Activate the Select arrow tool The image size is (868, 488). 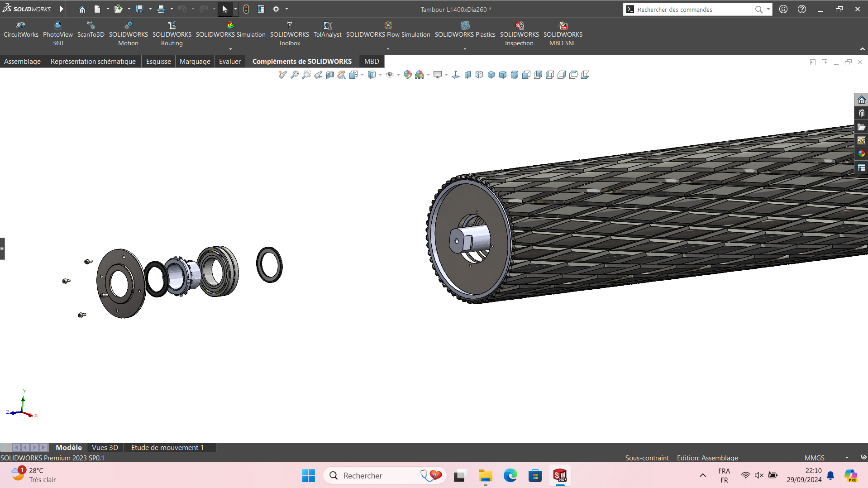(225, 9)
